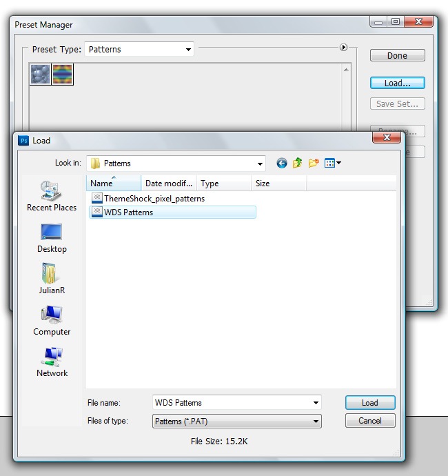
Task: Go to Desktop location
Action: (52, 238)
